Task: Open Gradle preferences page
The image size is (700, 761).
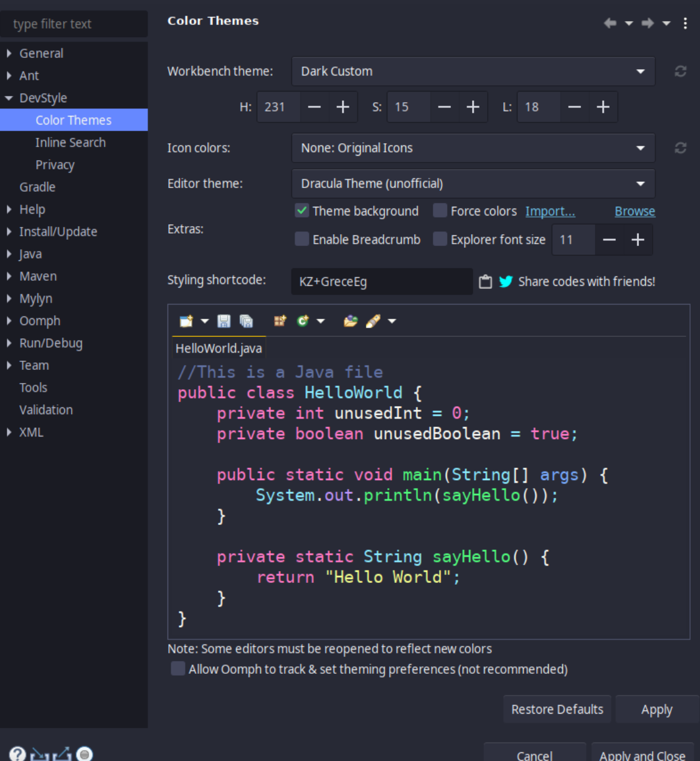Action: pos(37,187)
